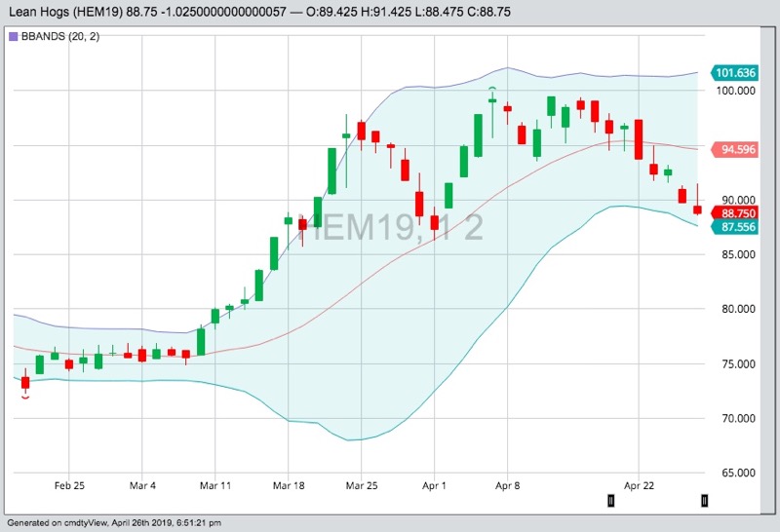Click the right range handle at chart end

704,501
